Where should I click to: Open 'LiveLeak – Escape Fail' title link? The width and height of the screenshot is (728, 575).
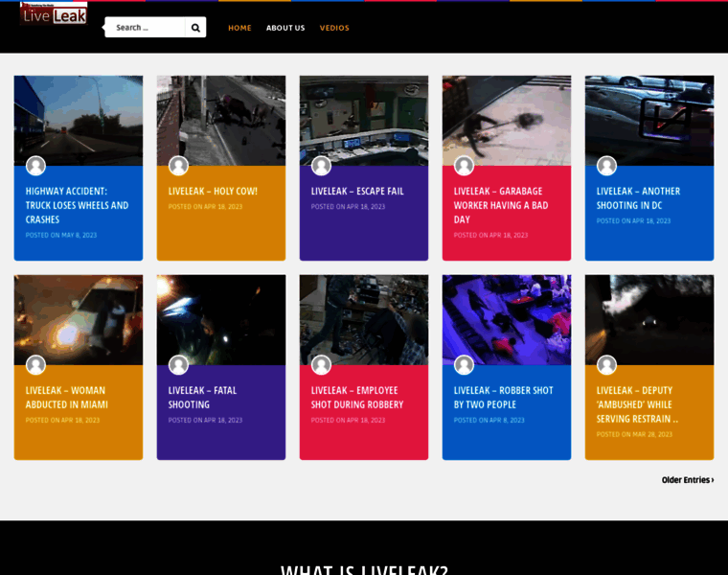click(x=357, y=191)
